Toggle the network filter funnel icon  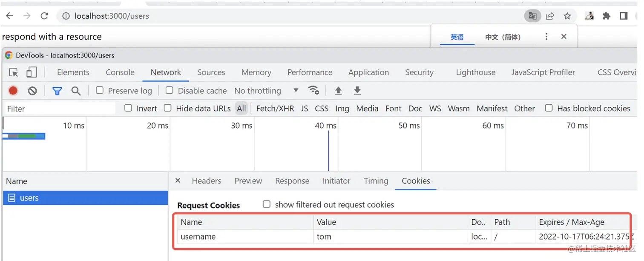(x=57, y=91)
